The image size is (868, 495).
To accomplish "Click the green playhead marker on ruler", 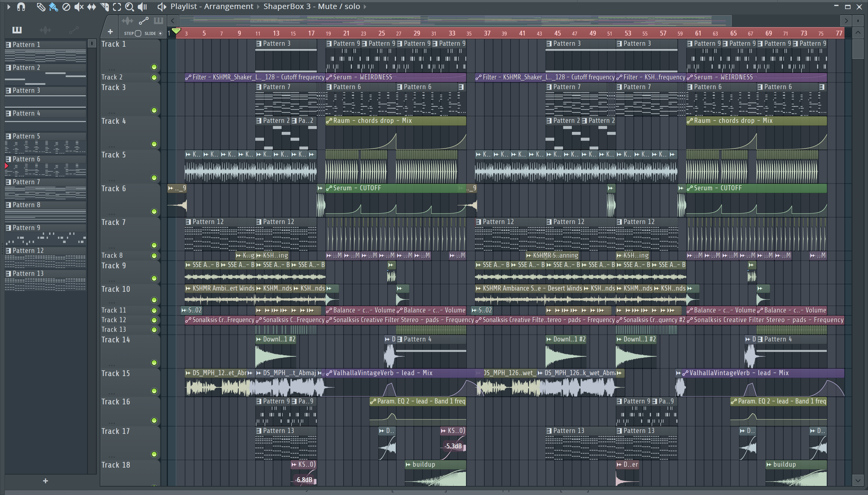I will tap(176, 32).
